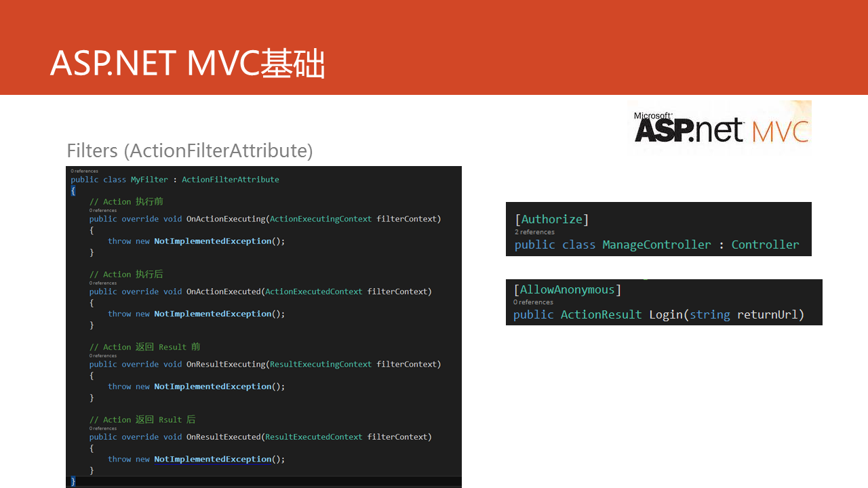This screenshot has height=488, width=868.
Task: Click the comment Action 执行后
Action: click(x=126, y=274)
